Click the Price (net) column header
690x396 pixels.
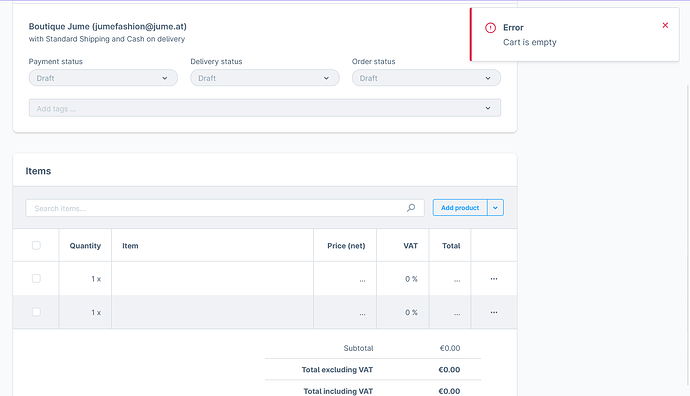[346, 246]
